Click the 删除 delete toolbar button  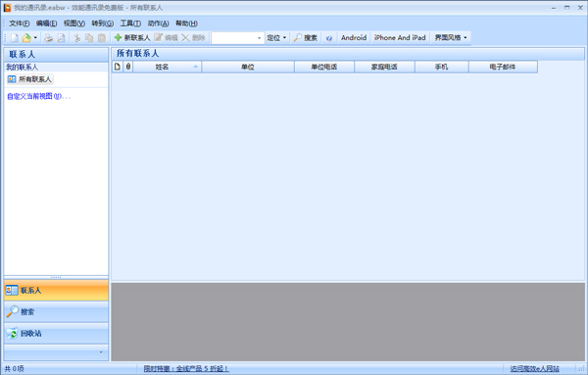coord(193,38)
